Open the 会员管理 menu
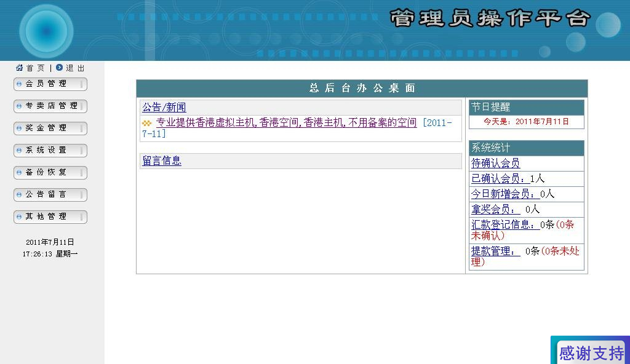This screenshot has height=364, width=630. tap(50, 84)
